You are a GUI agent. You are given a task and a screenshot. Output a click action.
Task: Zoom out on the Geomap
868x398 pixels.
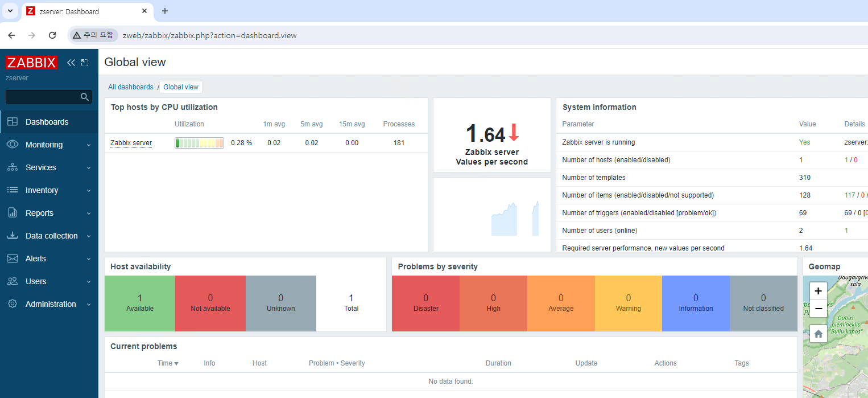(x=818, y=308)
